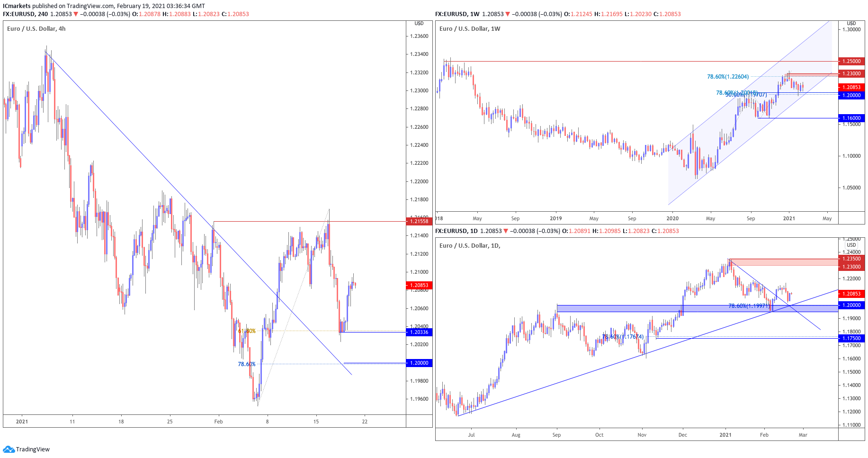
Task: Select the 1.17500 price label on daily chart
Action: (x=851, y=338)
